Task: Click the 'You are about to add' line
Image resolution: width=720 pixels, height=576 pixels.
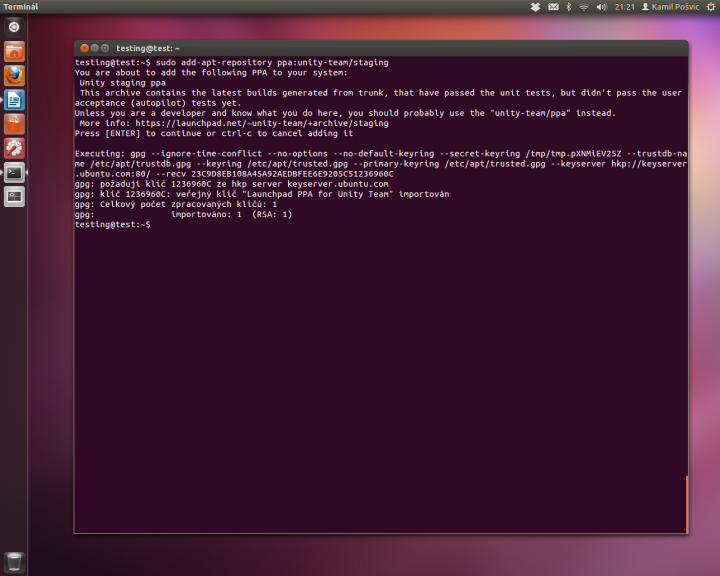Action: pyautogui.click(x=211, y=73)
